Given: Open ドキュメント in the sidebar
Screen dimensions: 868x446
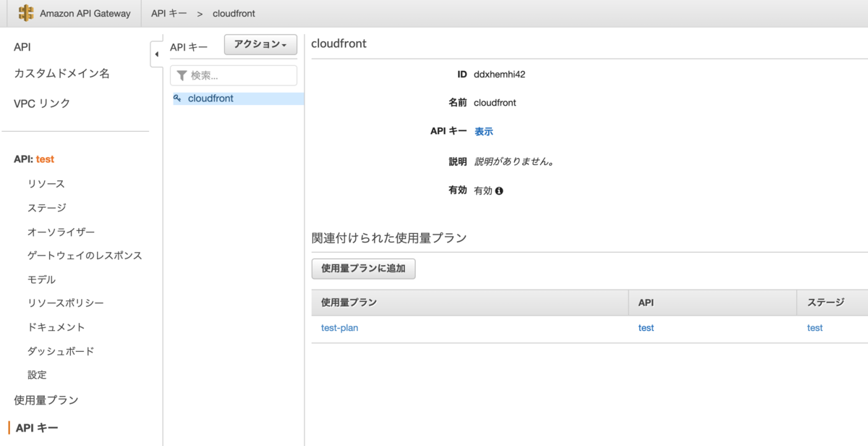Looking at the screenshot, I should pos(56,327).
